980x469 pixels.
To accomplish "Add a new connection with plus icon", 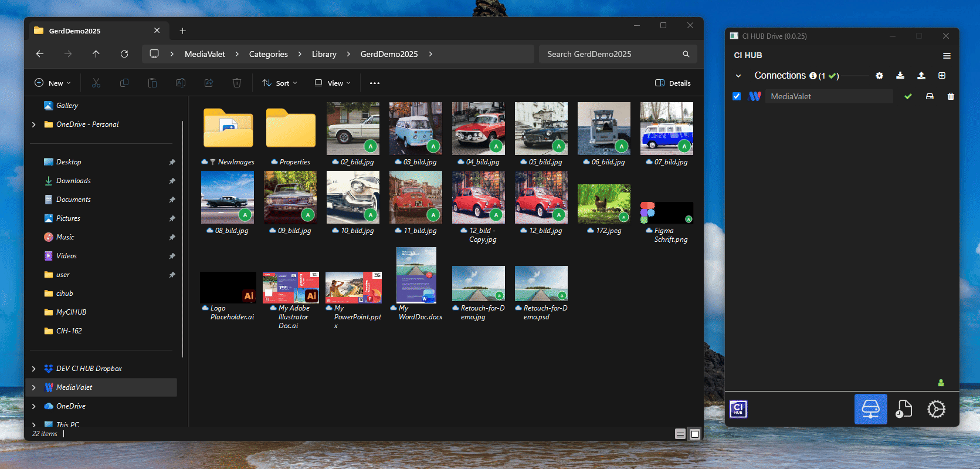I will pos(942,76).
